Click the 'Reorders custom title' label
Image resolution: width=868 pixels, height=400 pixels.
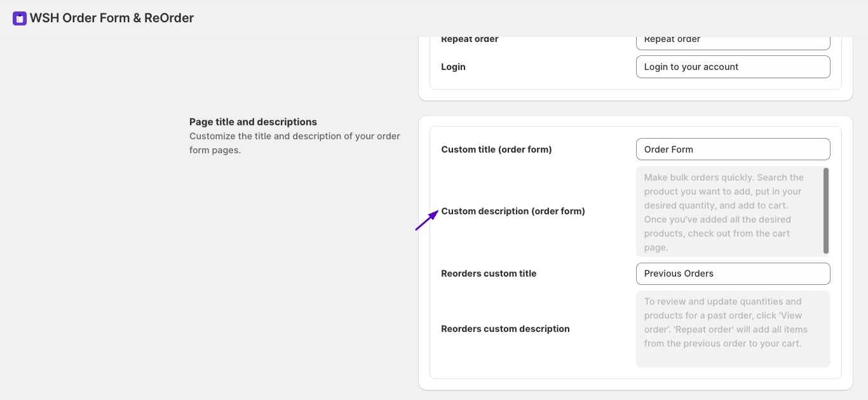click(489, 273)
